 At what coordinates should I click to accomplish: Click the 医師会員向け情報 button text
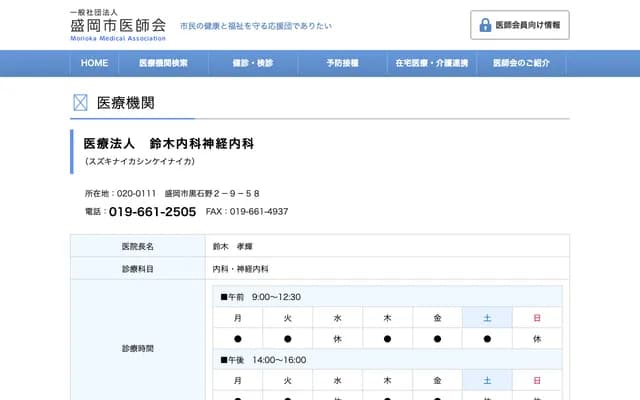coord(528,25)
